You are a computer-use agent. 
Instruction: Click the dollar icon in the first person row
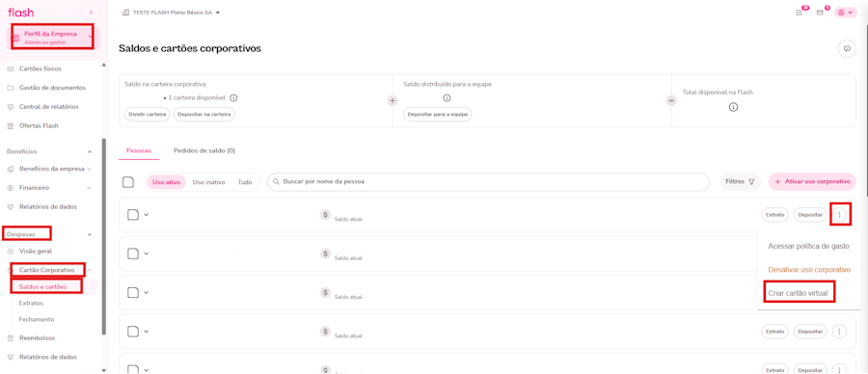pyautogui.click(x=326, y=214)
